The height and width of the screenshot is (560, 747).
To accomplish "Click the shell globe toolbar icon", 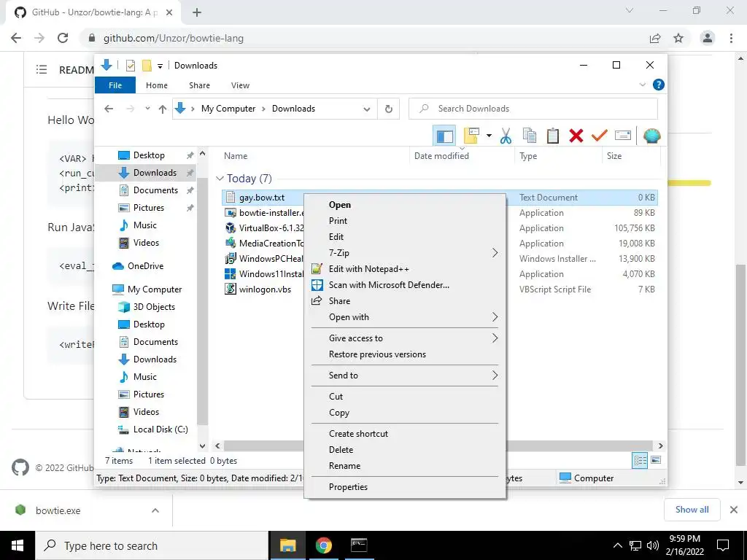I will click(x=651, y=136).
